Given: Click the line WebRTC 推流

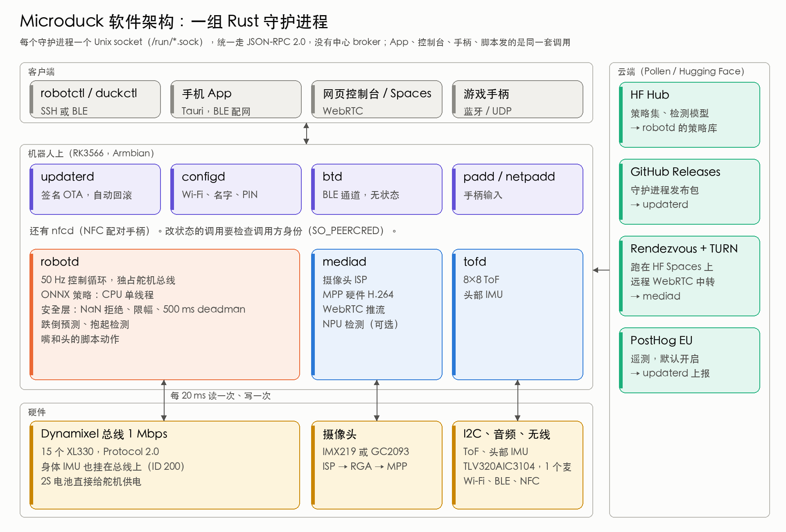Looking at the screenshot, I should (354, 310).
